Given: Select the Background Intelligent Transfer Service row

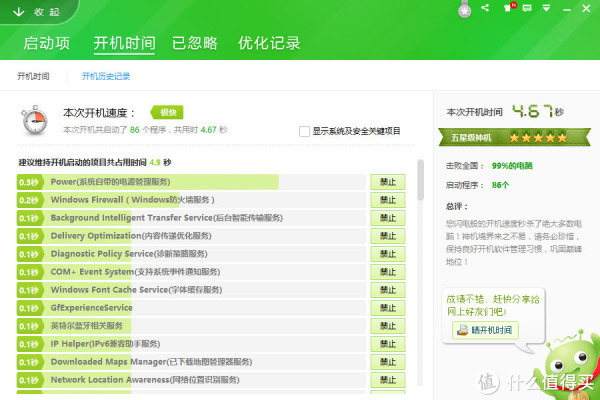Looking at the screenshot, I should click(191, 218).
